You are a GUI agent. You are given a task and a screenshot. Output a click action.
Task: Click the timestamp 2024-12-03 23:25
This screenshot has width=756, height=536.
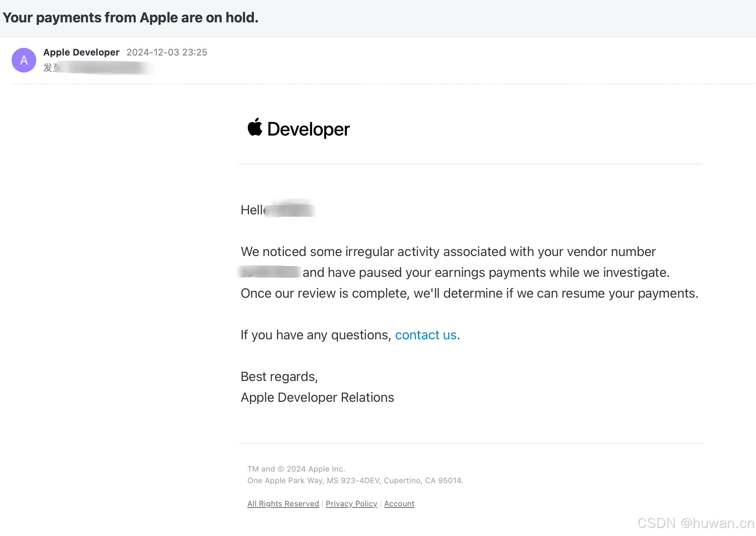click(x=167, y=52)
